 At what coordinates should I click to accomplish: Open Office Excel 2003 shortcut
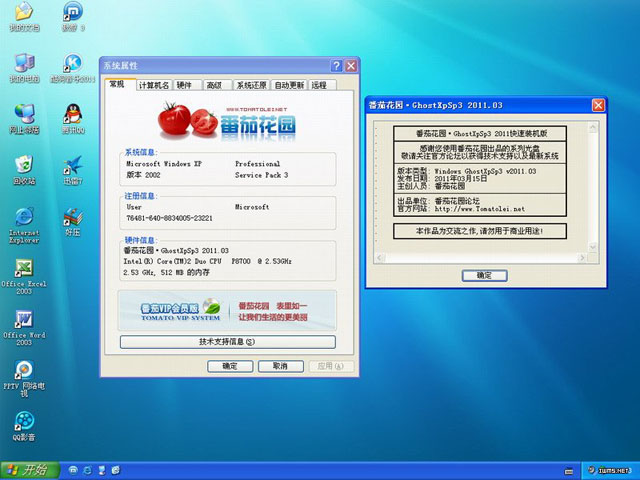click(x=24, y=277)
